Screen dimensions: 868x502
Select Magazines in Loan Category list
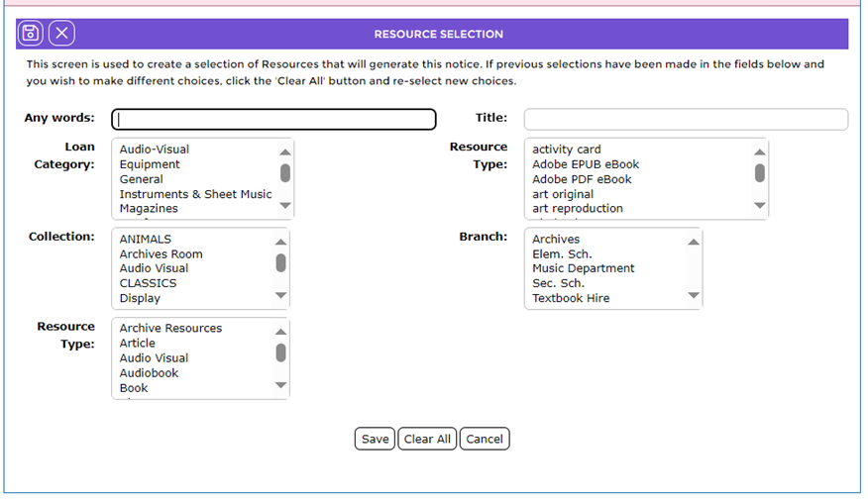(149, 209)
